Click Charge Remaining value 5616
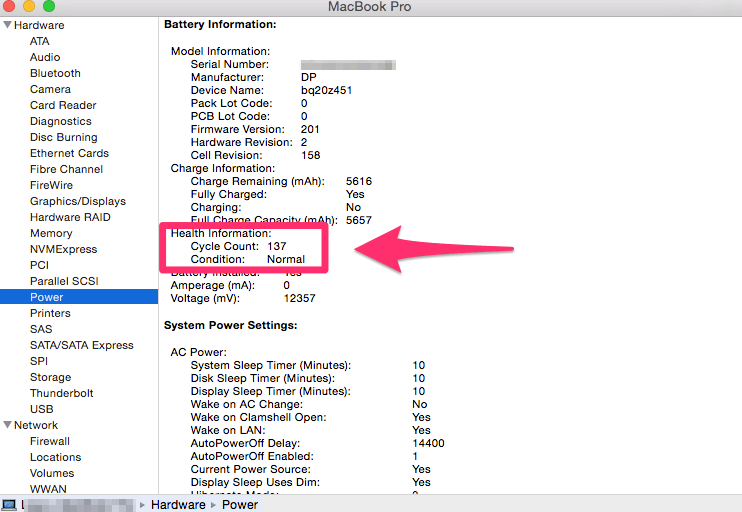This screenshot has width=742, height=512. click(359, 181)
